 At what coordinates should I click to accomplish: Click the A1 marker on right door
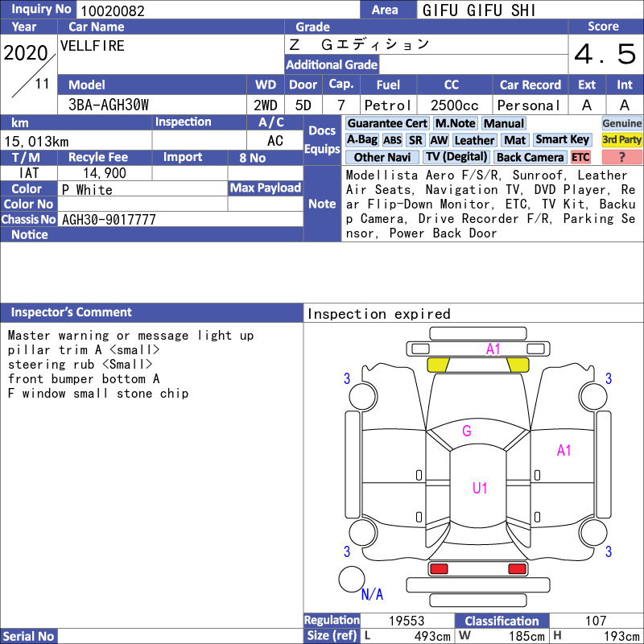[563, 450]
